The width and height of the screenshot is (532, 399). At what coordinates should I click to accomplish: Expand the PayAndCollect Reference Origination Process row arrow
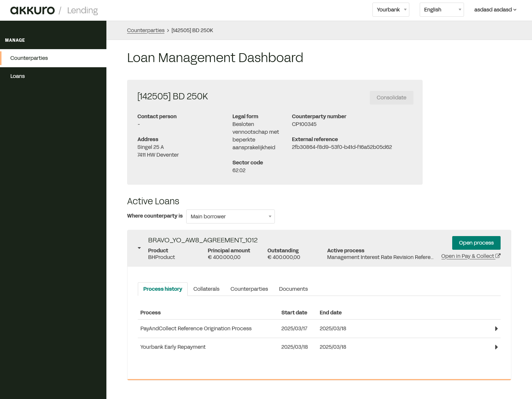[497, 329]
